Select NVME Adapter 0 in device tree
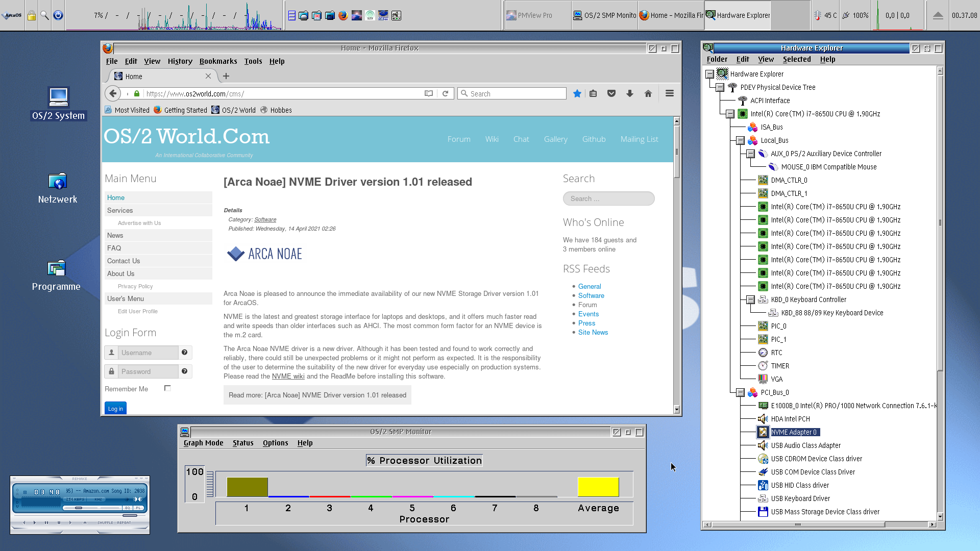 point(794,432)
